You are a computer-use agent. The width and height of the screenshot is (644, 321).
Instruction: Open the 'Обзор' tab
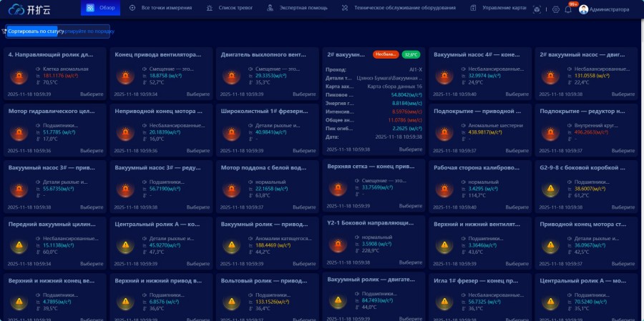pos(101,9)
